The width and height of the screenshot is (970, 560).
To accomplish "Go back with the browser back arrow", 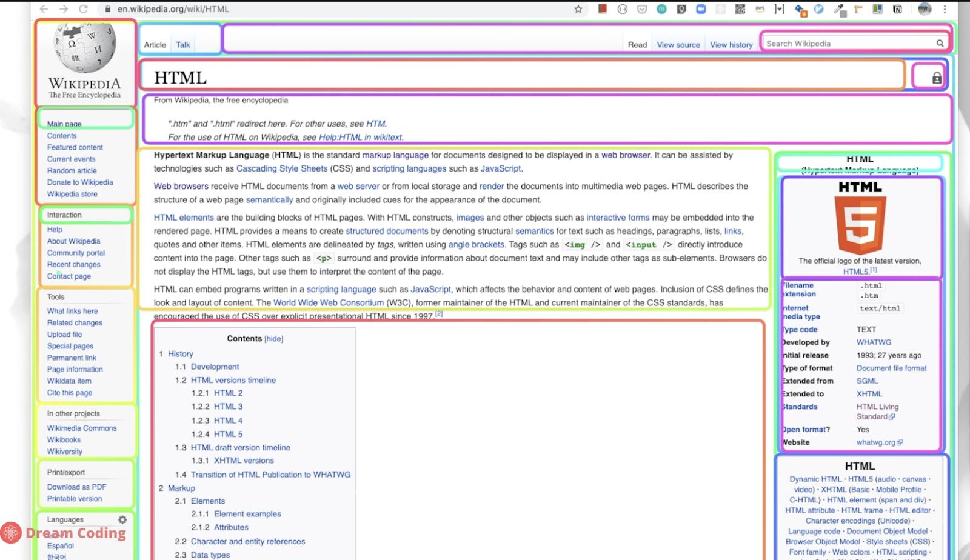I will point(44,9).
